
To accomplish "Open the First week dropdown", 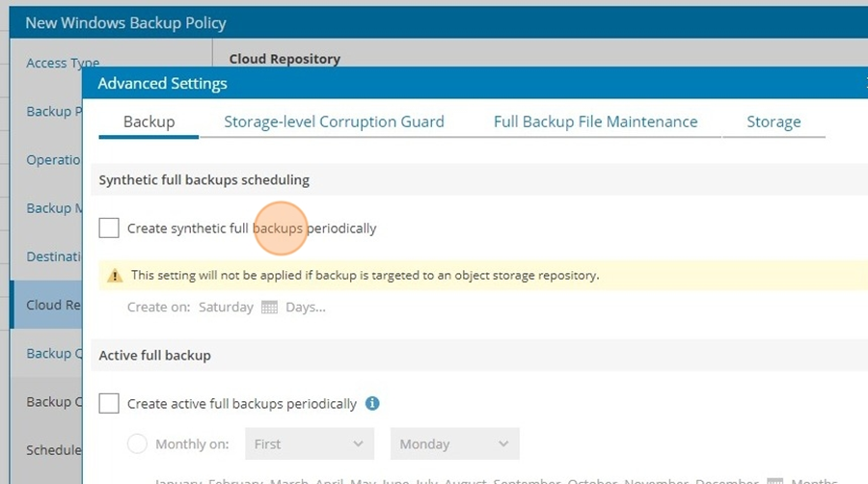I will pyautogui.click(x=310, y=444).
